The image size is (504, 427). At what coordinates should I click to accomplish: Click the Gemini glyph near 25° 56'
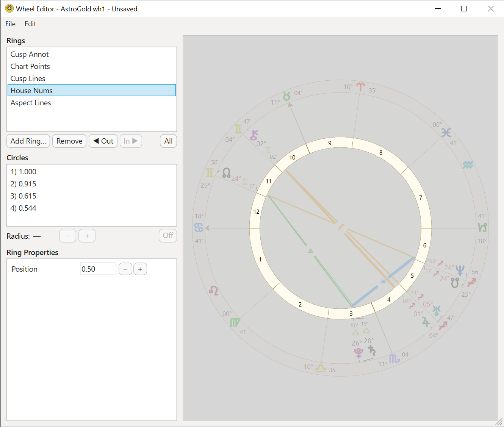coord(210,173)
